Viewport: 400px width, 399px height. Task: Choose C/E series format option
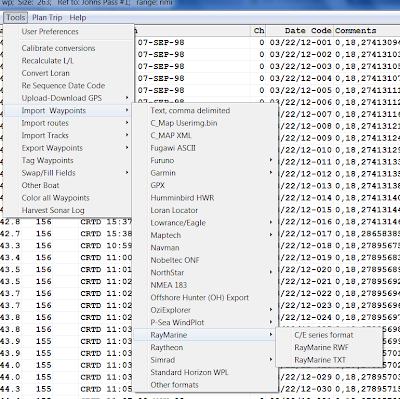coord(323,335)
